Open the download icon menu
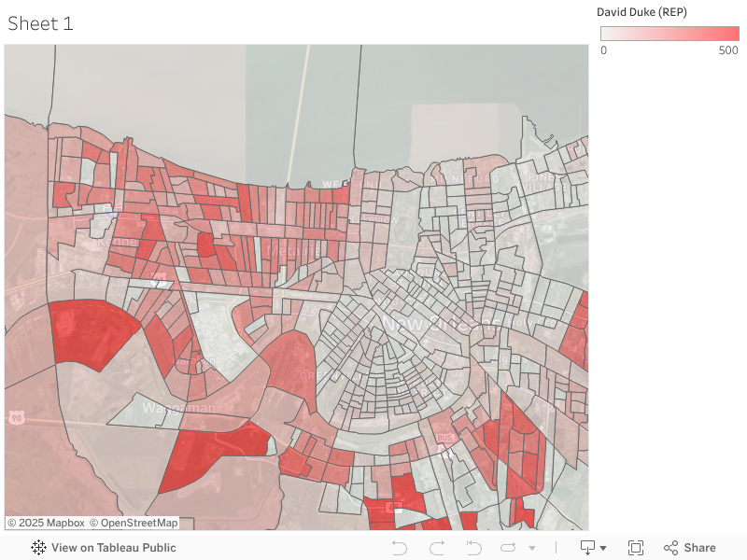This screenshot has width=747, height=560. [588, 548]
